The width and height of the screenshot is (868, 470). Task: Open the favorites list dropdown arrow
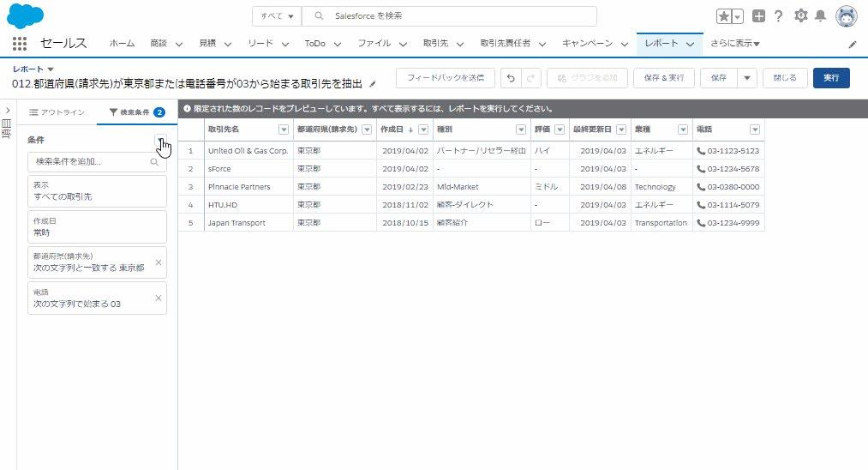tap(738, 16)
